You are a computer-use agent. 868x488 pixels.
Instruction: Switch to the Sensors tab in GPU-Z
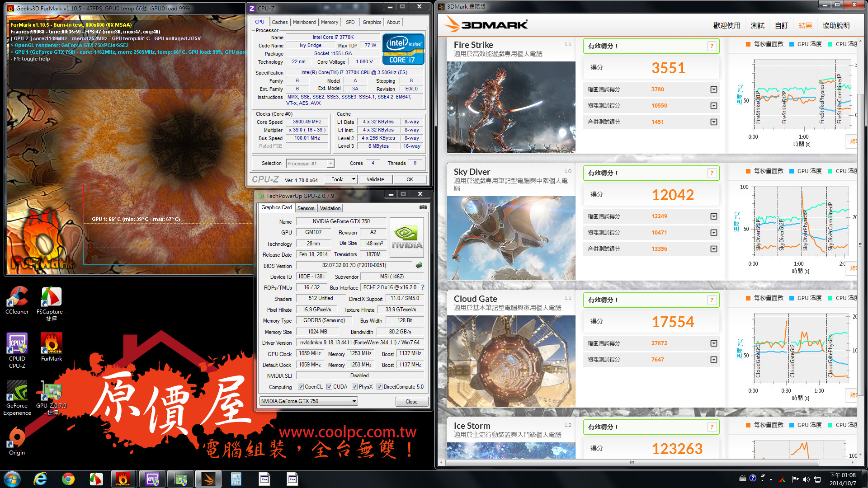tap(306, 208)
